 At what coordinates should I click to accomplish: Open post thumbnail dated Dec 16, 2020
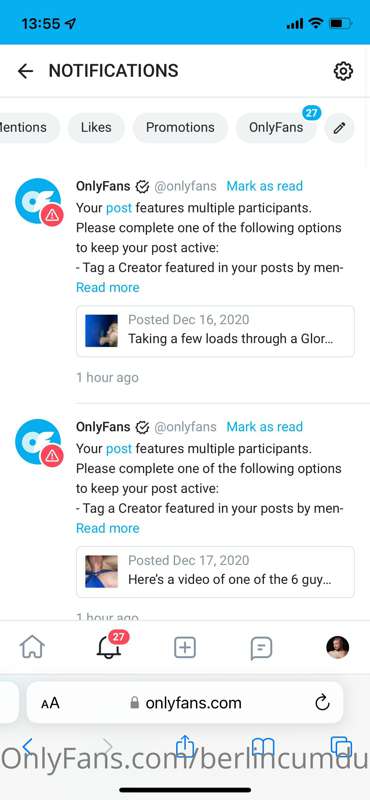[102, 331]
